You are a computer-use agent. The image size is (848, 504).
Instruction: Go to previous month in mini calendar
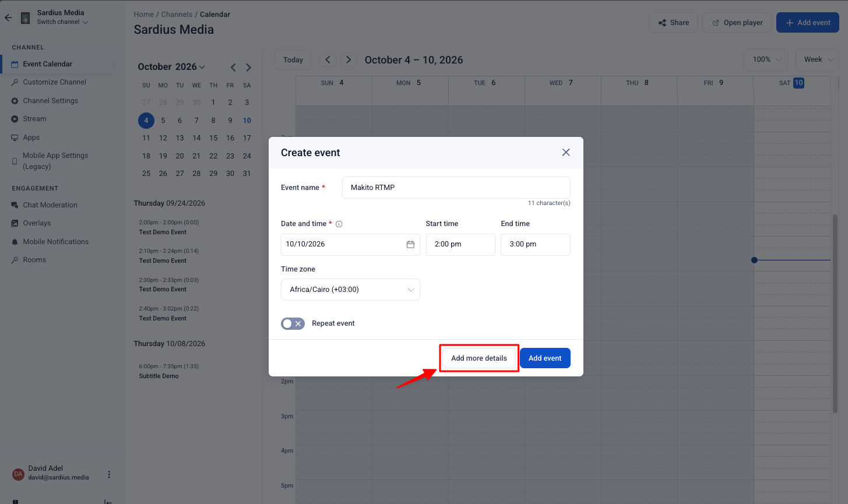[233, 68]
